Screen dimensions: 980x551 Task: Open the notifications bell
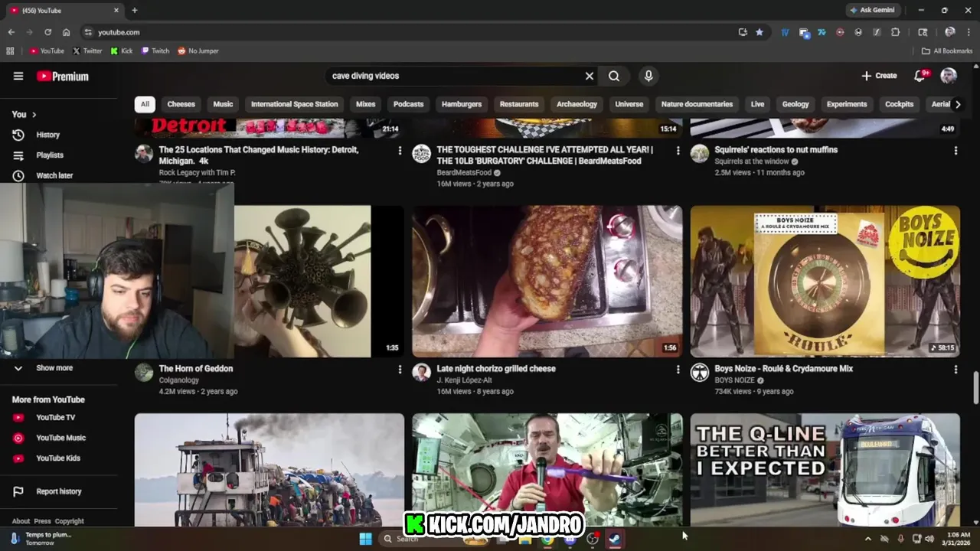coord(920,76)
